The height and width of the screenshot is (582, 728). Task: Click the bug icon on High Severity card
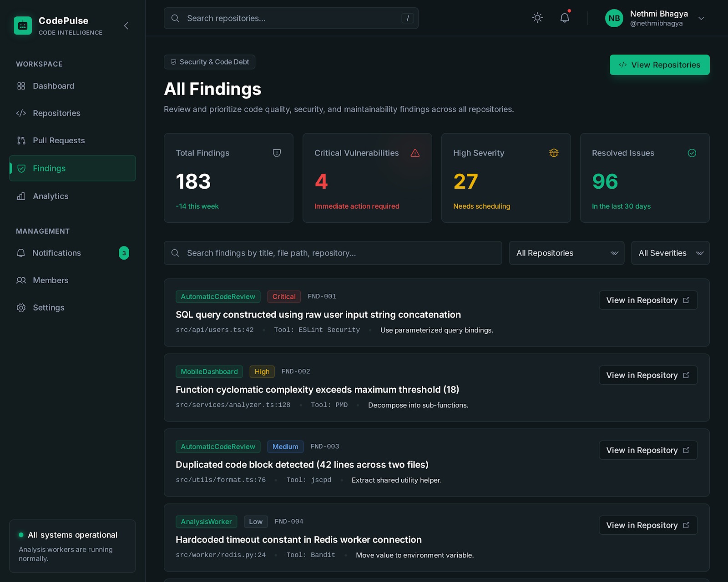554,153
